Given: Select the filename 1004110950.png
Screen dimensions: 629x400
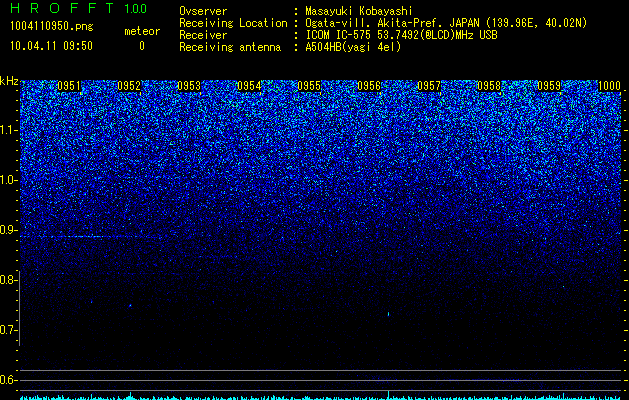Looking at the screenshot, I should [52, 26].
